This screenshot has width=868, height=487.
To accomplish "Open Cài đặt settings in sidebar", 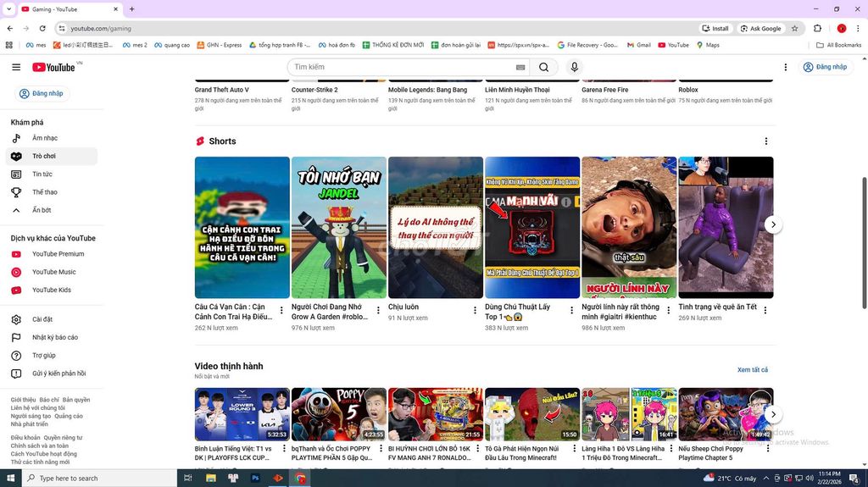I will tap(42, 319).
